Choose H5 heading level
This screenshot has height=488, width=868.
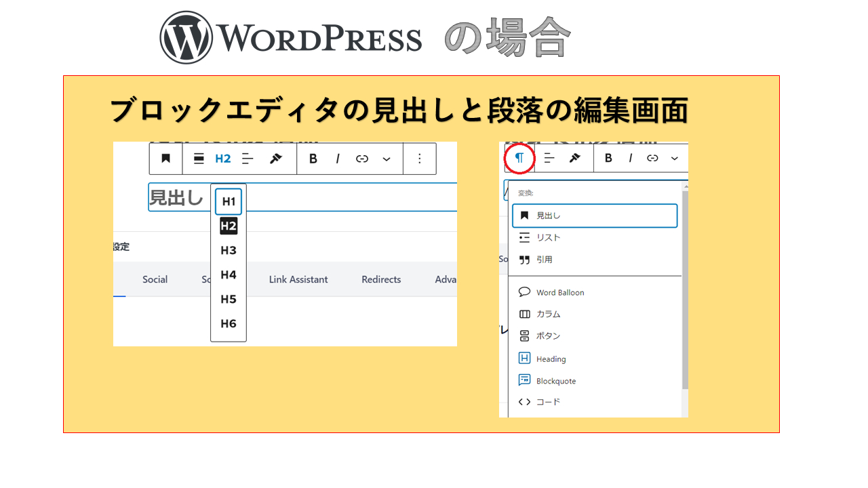pos(229,299)
